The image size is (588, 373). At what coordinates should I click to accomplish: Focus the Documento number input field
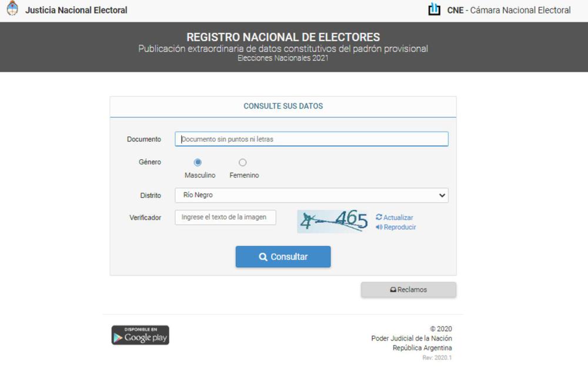[x=312, y=139]
